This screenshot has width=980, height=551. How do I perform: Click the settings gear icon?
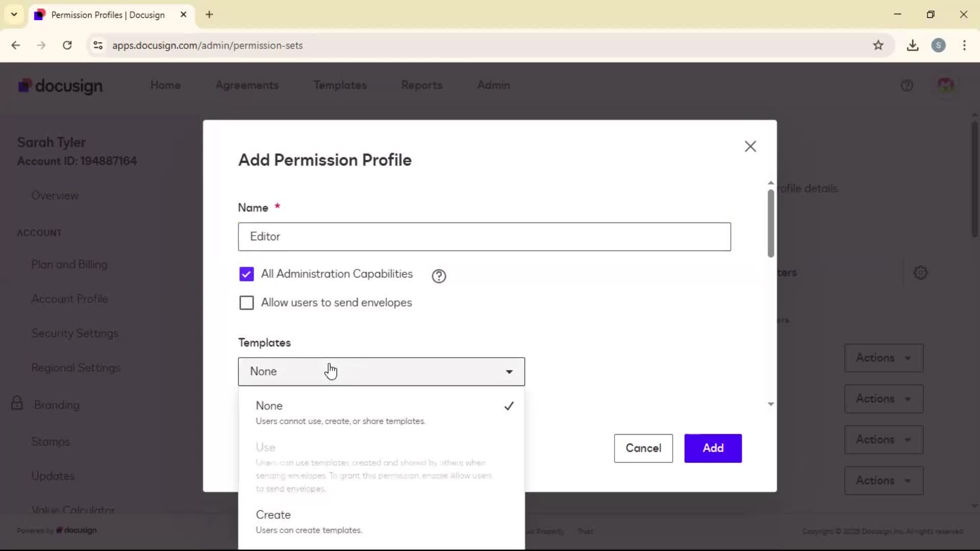coord(920,272)
